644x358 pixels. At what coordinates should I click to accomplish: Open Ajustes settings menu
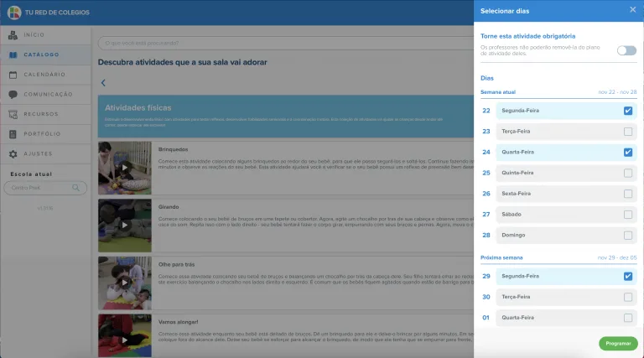[45, 154]
